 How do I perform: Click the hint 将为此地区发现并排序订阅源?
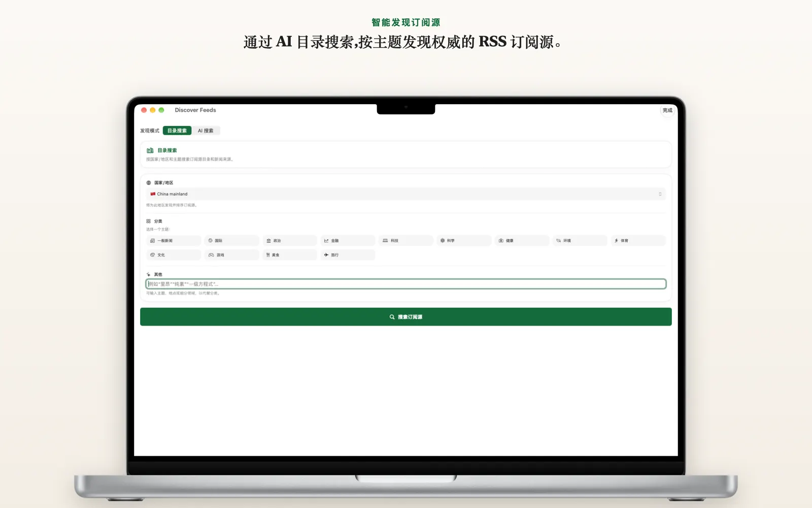pos(172,205)
